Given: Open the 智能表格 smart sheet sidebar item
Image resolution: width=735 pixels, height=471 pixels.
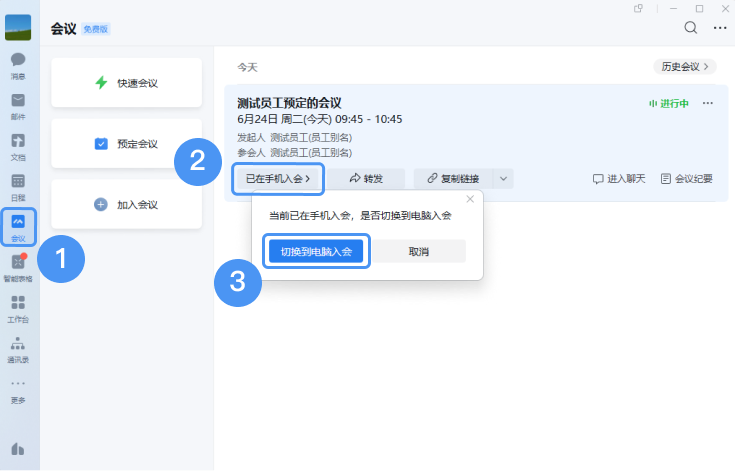Looking at the screenshot, I should [18, 267].
